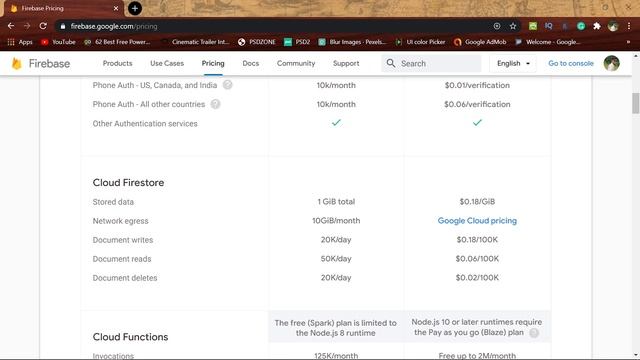Open the Google AdMob bookmark

click(480, 42)
